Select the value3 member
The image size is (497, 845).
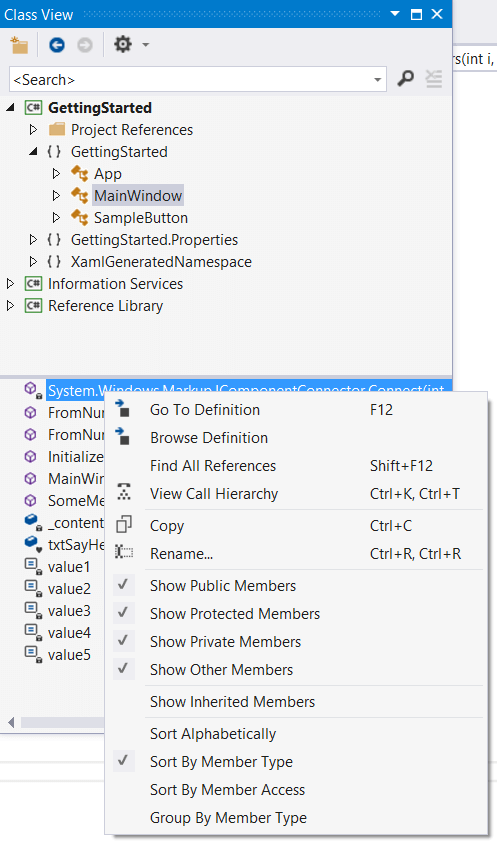click(68, 611)
